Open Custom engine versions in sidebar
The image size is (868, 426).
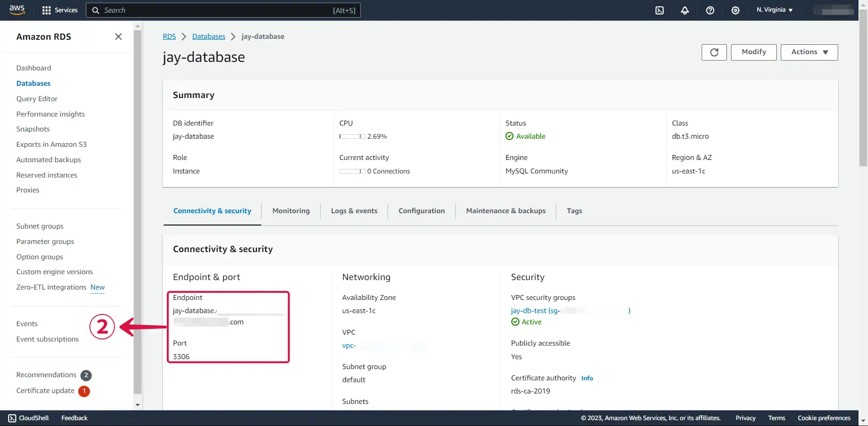pyautogui.click(x=55, y=272)
